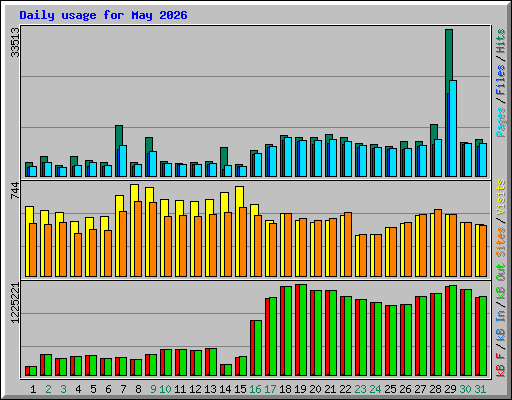The image size is (512, 400).
Task: Click weekend day 2 on the x-axis
Action: click(x=48, y=389)
